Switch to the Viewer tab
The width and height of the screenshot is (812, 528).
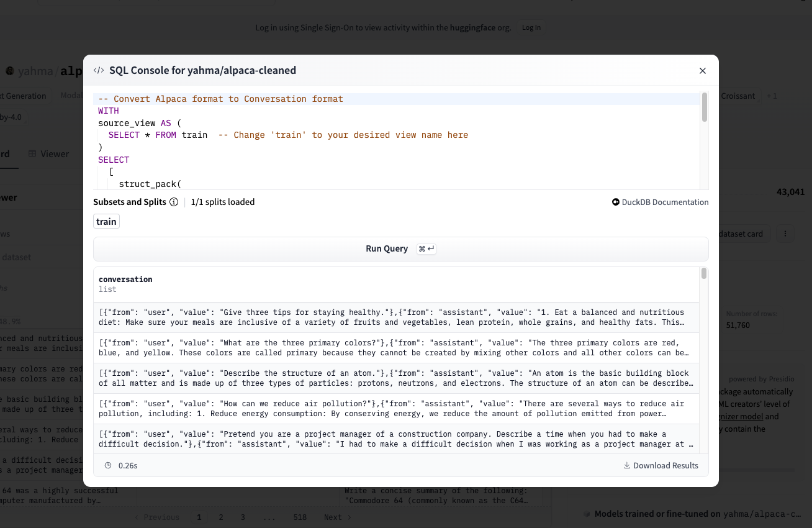48,154
